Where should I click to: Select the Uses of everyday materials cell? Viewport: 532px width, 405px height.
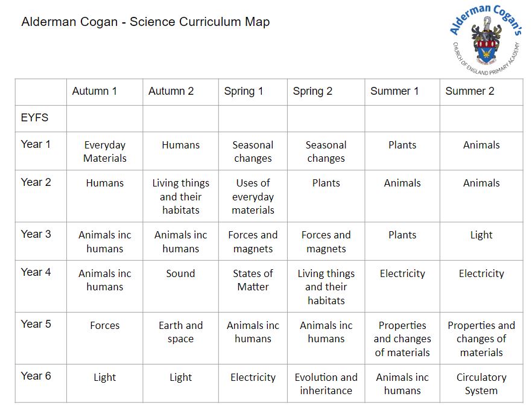click(253, 197)
